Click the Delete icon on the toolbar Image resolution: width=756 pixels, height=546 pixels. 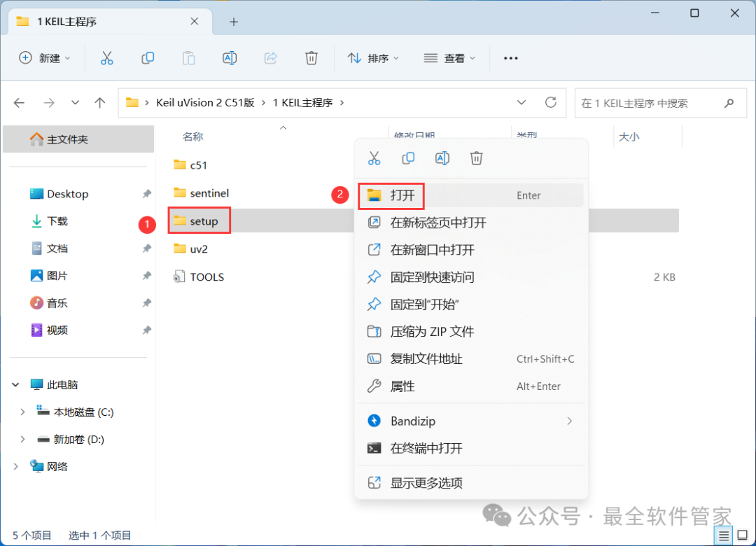[311, 58]
